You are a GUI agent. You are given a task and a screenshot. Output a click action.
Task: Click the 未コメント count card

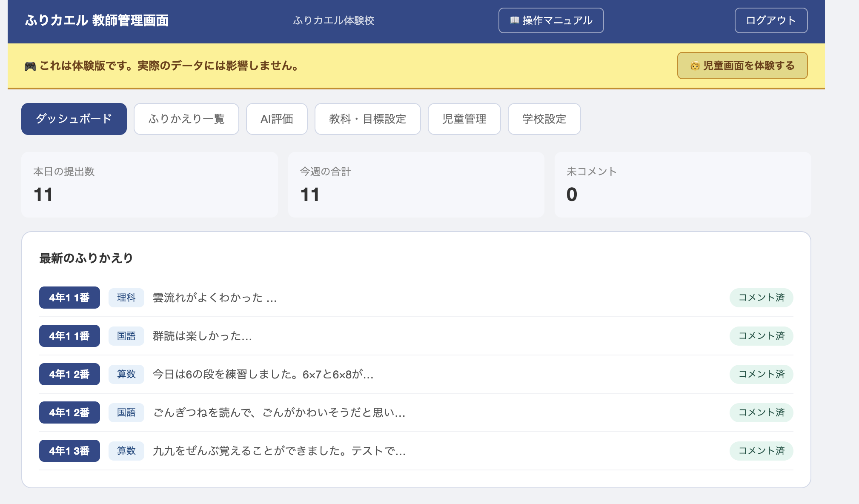click(682, 184)
